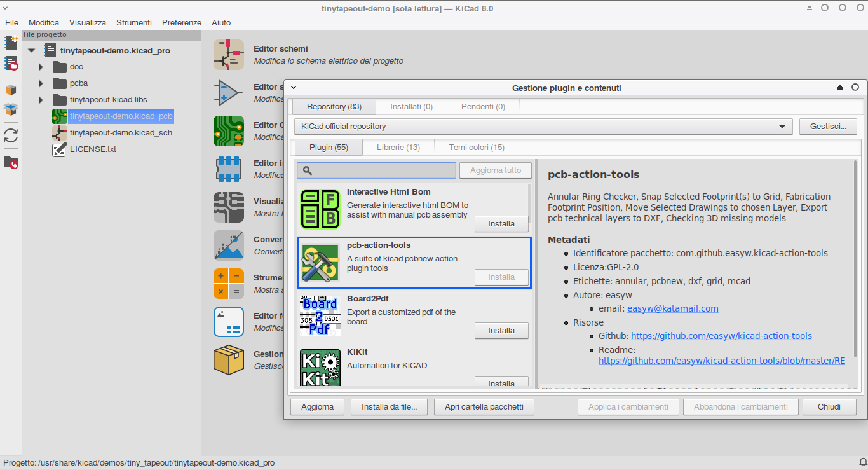
Task: Switch to the Librerie (13) tab
Action: click(x=398, y=148)
